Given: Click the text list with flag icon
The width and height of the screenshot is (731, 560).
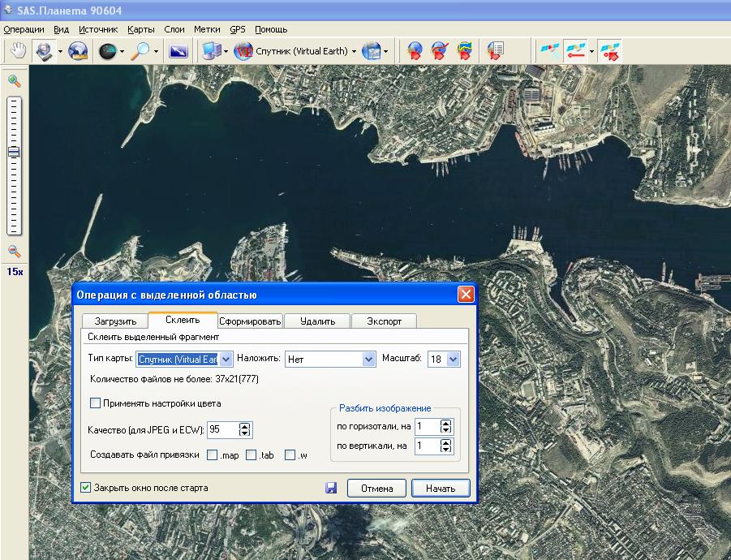Looking at the screenshot, I should (x=495, y=51).
